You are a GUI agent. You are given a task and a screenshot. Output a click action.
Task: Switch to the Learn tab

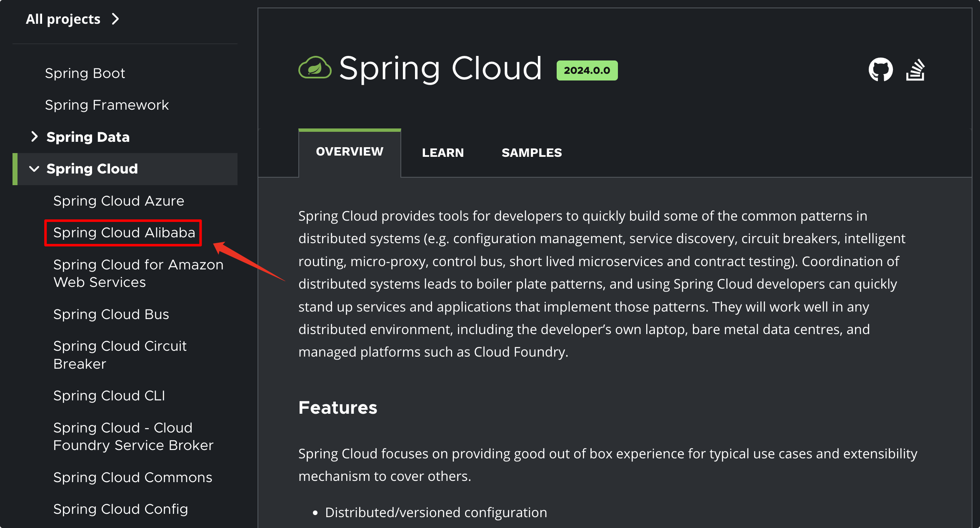[442, 153]
